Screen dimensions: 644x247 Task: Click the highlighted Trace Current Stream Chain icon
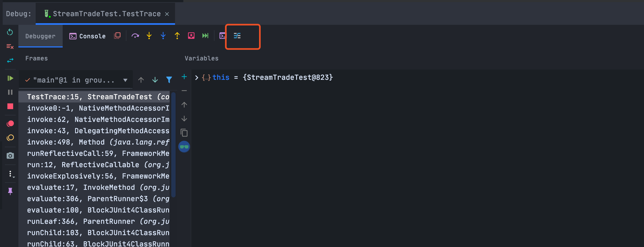[237, 36]
